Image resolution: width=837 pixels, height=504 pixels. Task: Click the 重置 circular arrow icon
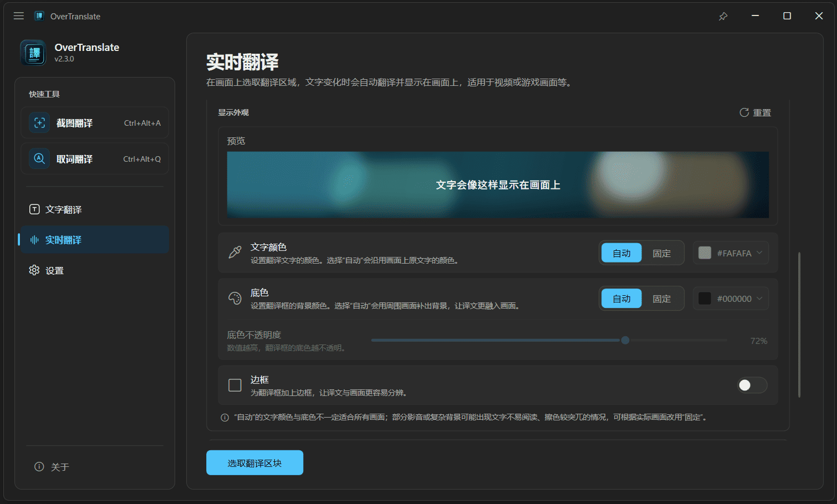(x=744, y=112)
